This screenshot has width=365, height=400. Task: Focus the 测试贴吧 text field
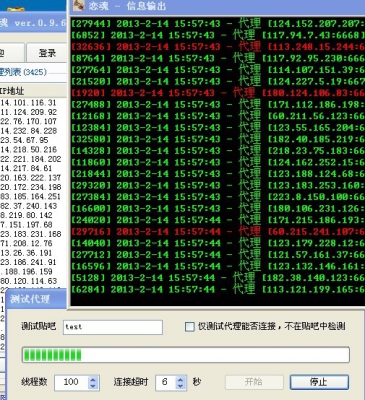(x=113, y=327)
